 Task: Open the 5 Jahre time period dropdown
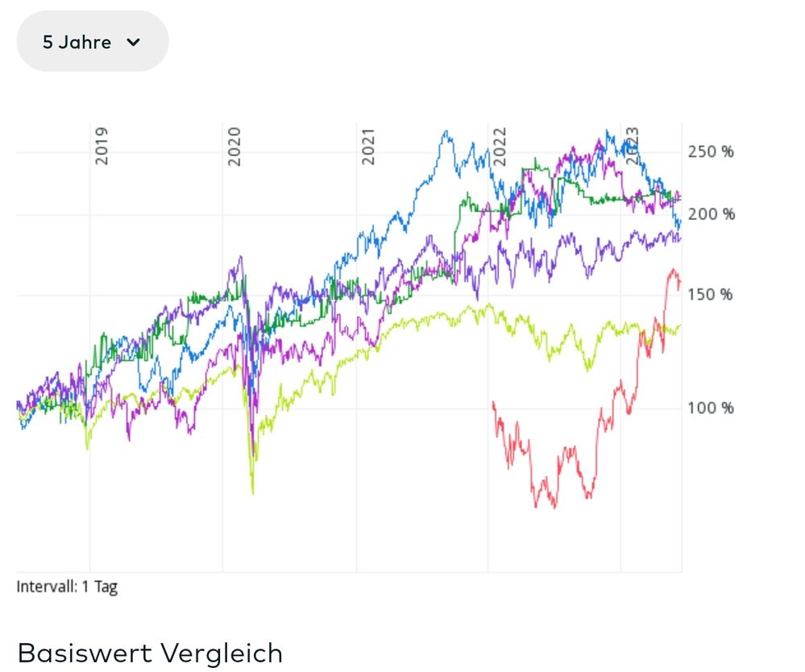(91, 40)
